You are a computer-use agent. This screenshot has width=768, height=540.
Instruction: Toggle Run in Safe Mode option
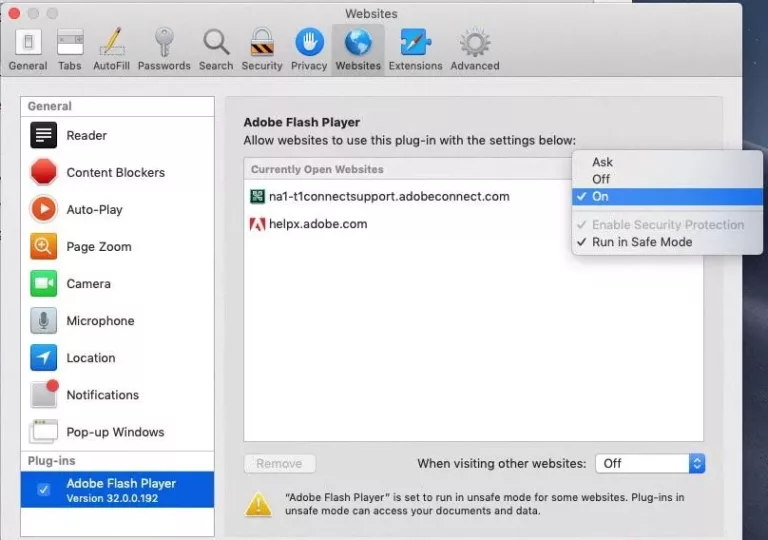click(x=667, y=242)
